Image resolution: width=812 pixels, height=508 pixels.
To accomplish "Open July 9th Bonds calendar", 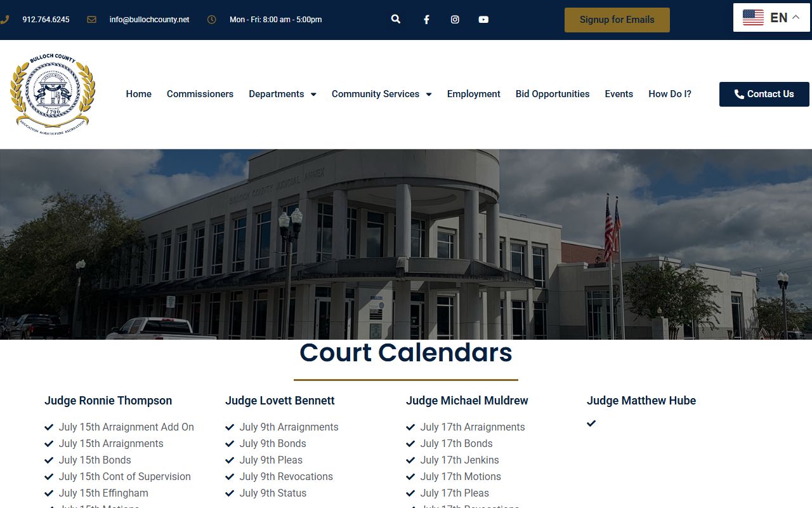I will coord(273,443).
